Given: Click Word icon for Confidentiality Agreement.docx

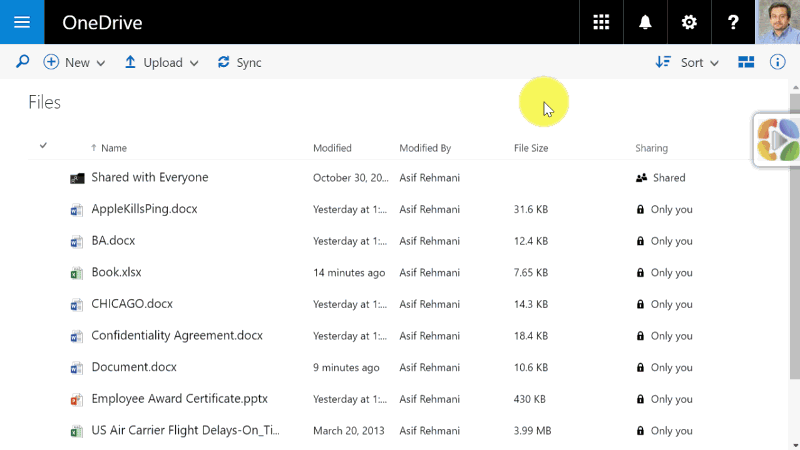Looking at the screenshot, I should click(x=77, y=336).
